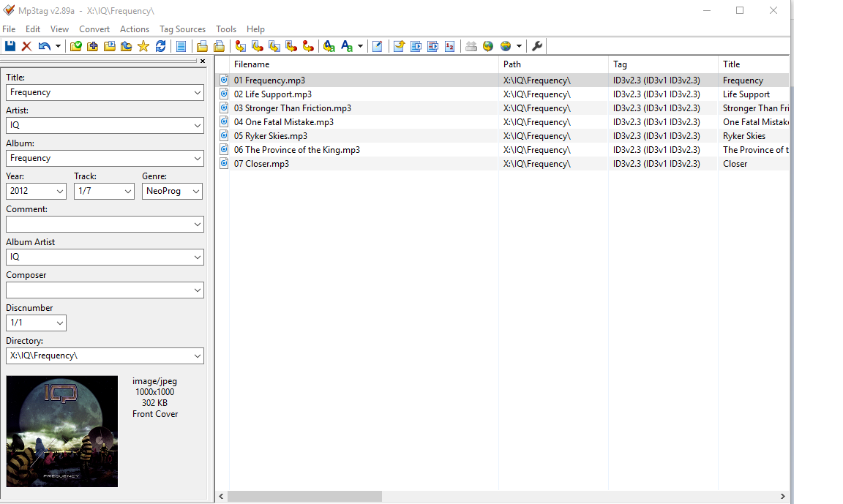Click the Filename to Filename convert icon
This screenshot has height=504, width=843.
point(274,46)
